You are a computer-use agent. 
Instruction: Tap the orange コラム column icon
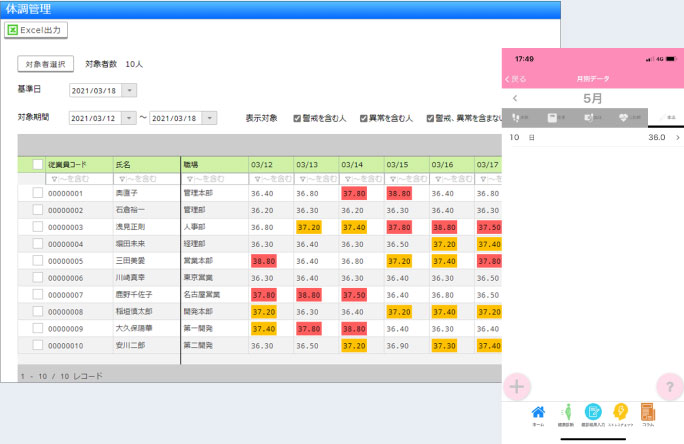coord(647,413)
